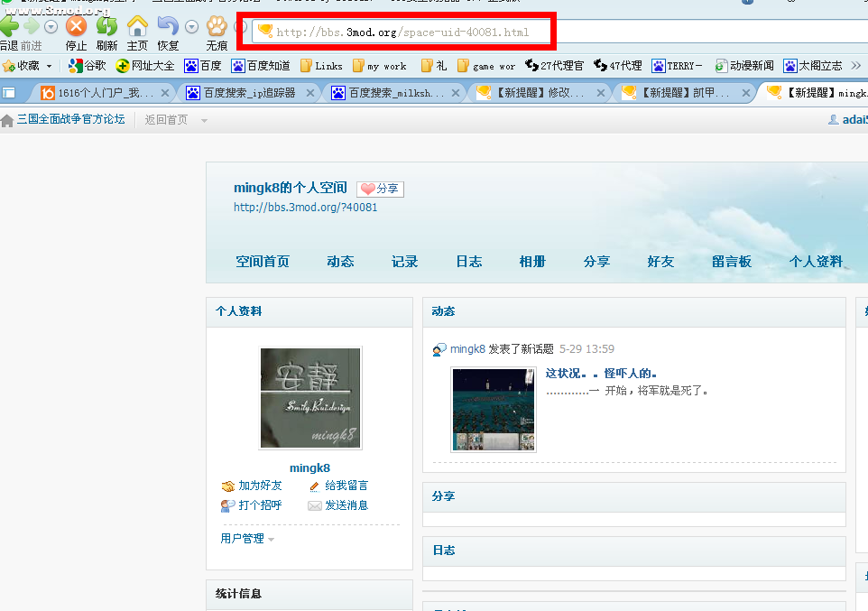Open the 相册 album navigation item
868x611 pixels.
pyautogui.click(x=532, y=262)
